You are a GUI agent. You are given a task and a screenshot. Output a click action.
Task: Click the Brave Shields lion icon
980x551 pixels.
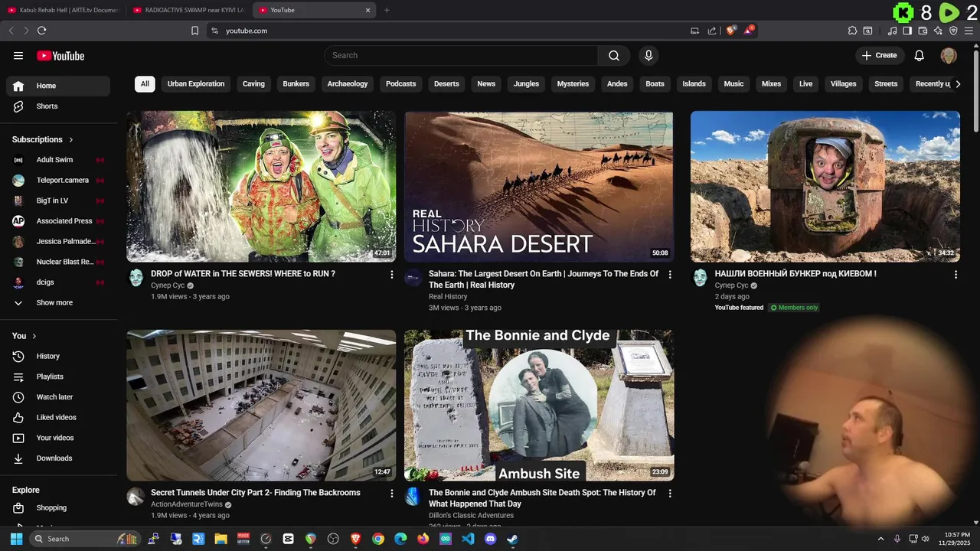point(730,31)
